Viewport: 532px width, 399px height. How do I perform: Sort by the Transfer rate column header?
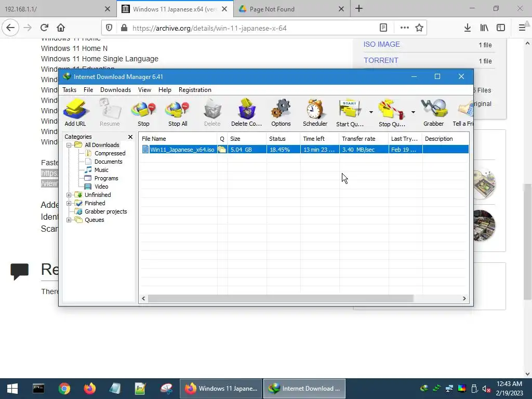point(364,139)
